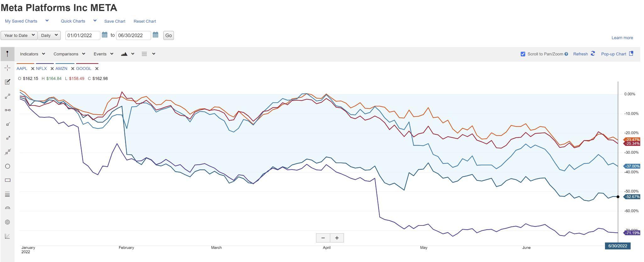
Task: Open the Indicators menu
Action: click(32, 54)
